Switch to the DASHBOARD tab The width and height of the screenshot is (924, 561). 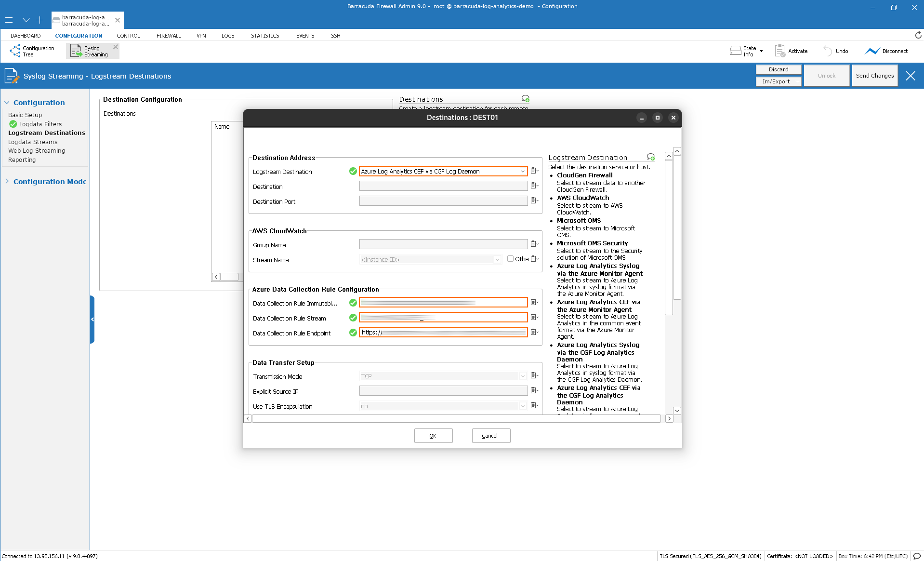click(26, 36)
